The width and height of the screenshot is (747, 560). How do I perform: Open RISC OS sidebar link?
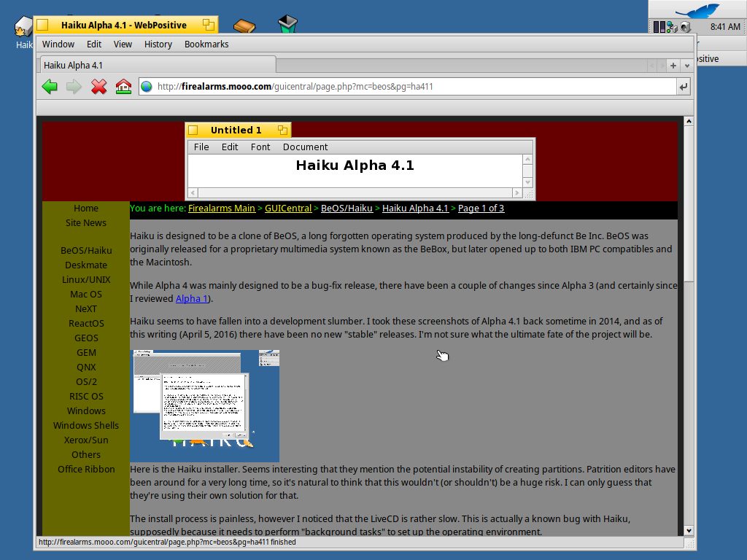point(86,397)
